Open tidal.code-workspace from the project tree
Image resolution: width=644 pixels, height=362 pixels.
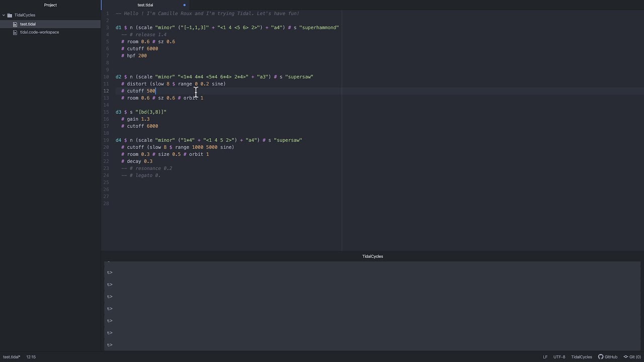39,32
